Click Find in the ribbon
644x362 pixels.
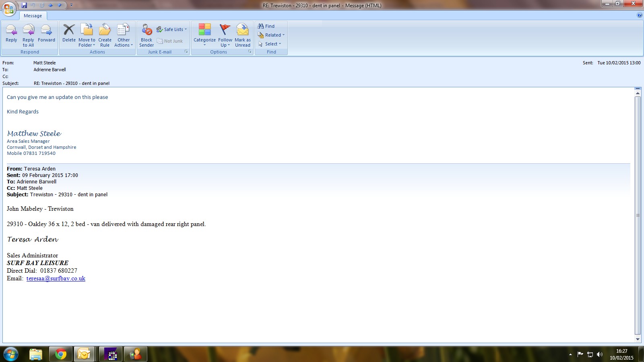(266, 26)
